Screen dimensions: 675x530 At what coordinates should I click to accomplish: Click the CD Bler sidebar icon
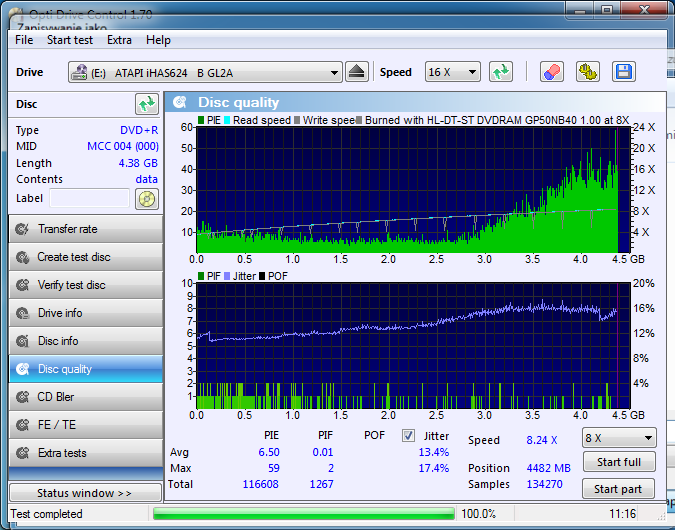(22, 397)
